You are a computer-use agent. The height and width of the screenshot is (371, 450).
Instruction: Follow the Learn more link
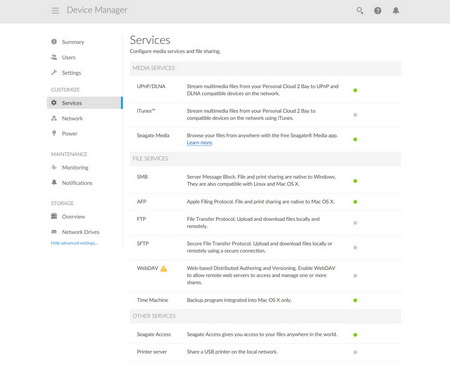(x=199, y=143)
